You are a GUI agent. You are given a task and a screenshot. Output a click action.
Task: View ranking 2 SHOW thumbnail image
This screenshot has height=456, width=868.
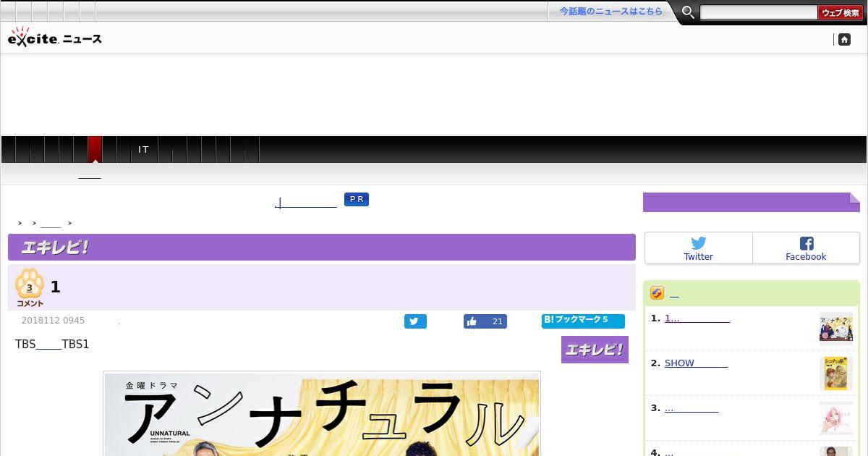pyautogui.click(x=836, y=373)
